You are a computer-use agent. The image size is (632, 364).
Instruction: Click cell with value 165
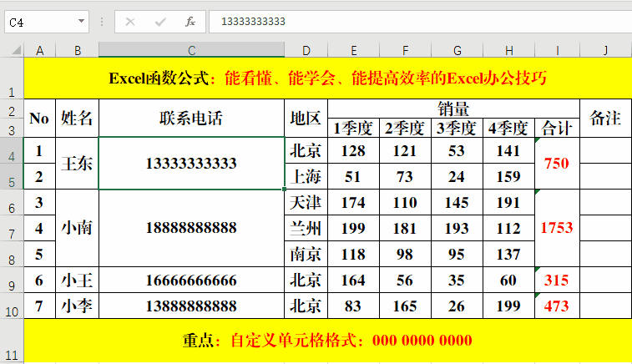[x=405, y=306]
